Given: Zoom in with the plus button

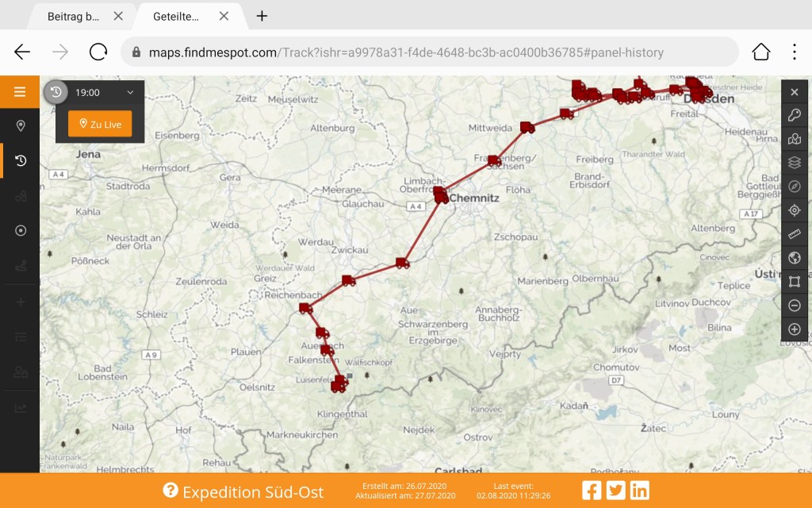Looking at the screenshot, I should click(795, 329).
